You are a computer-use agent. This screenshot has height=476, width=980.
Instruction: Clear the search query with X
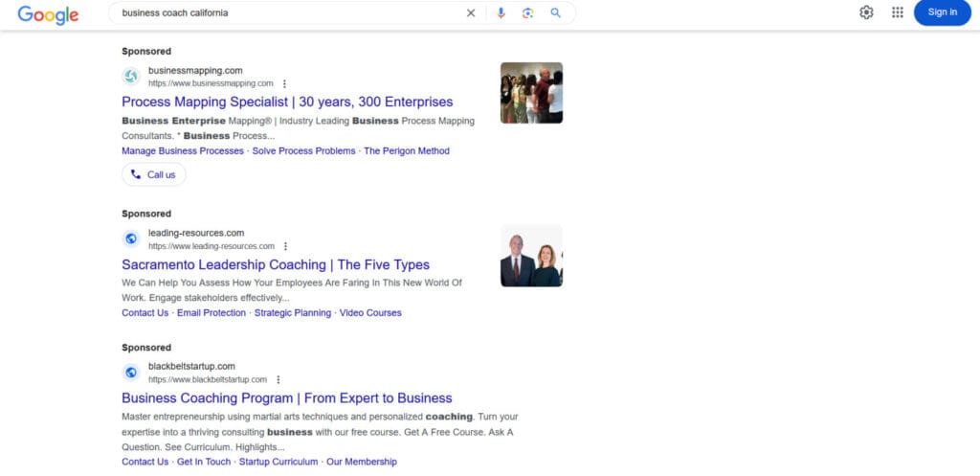click(x=471, y=13)
